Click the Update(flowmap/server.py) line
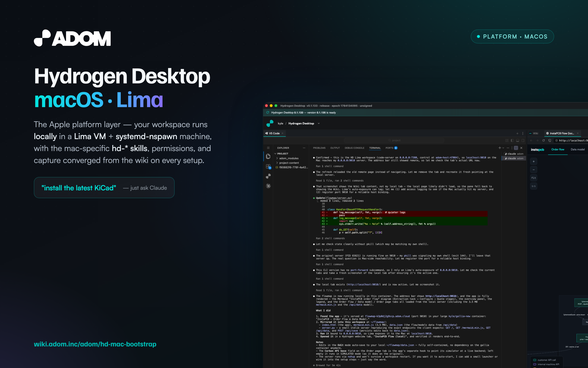 [334, 198]
